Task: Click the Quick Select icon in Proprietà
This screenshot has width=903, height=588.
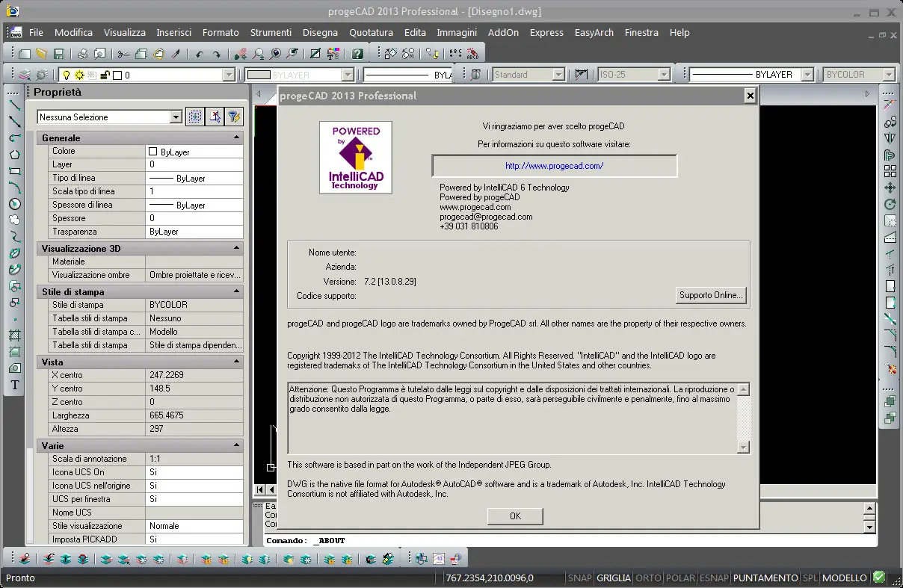Action: [195, 117]
